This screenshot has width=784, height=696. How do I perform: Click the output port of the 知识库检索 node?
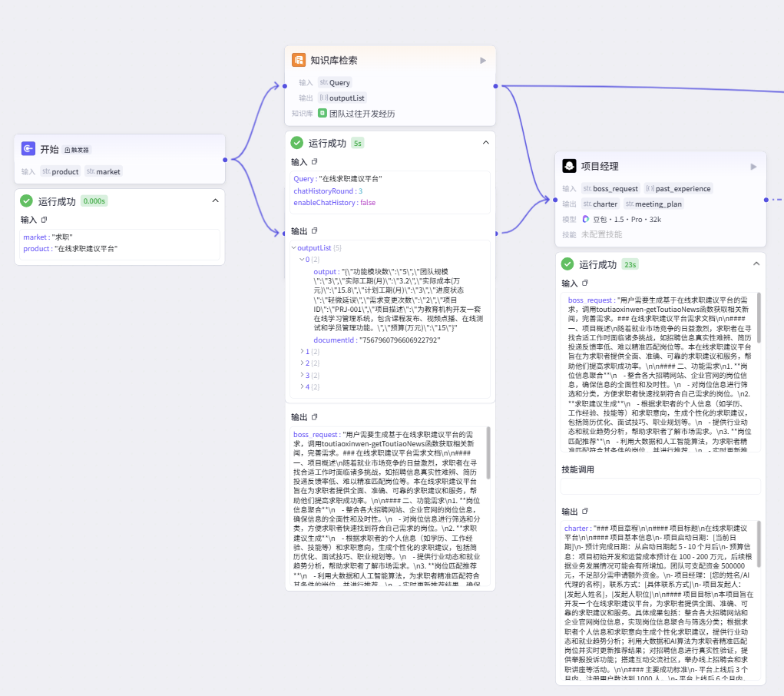coord(495,86)
